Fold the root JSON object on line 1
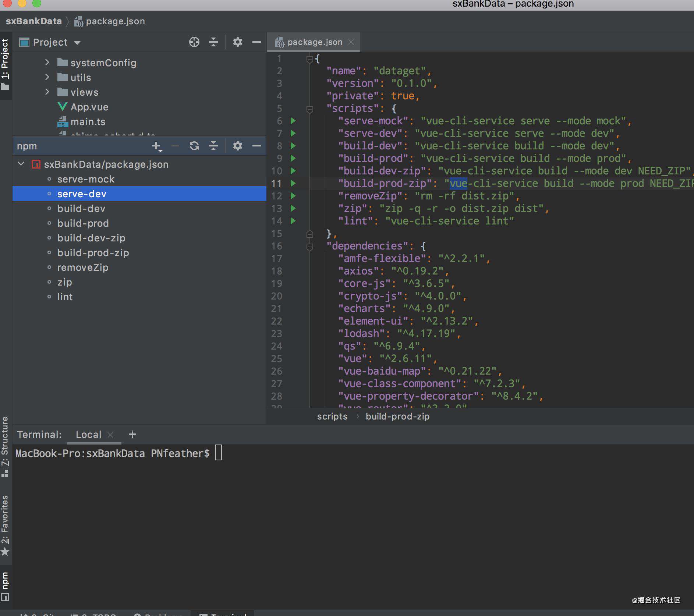694x616 pixels. click(x=310, y=59)
